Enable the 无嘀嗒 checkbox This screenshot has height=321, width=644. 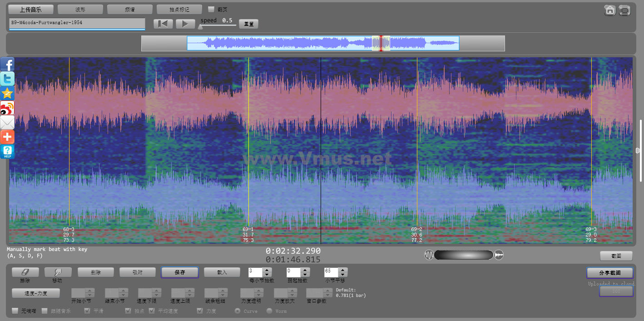(x=15, y=311)
